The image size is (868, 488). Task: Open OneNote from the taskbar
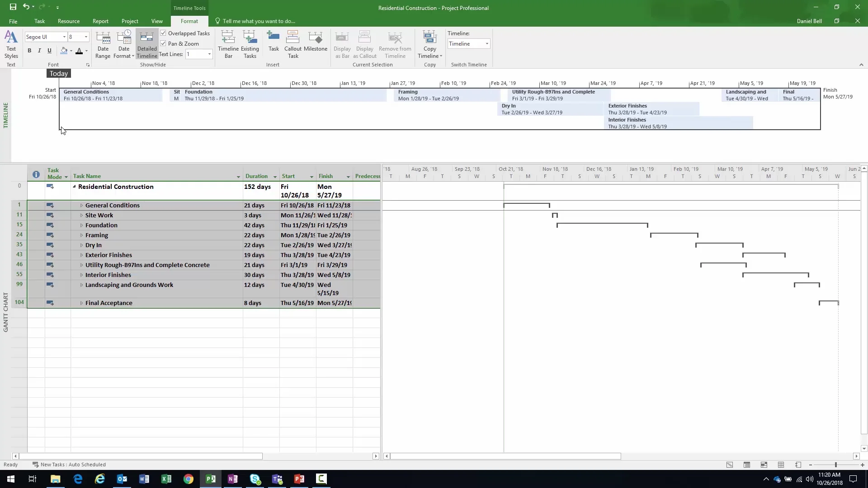(233, 479)
